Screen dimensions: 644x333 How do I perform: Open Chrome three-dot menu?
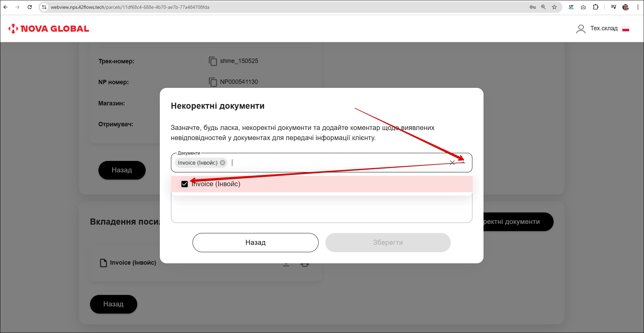pyautogui.click(x=638, y=7)
